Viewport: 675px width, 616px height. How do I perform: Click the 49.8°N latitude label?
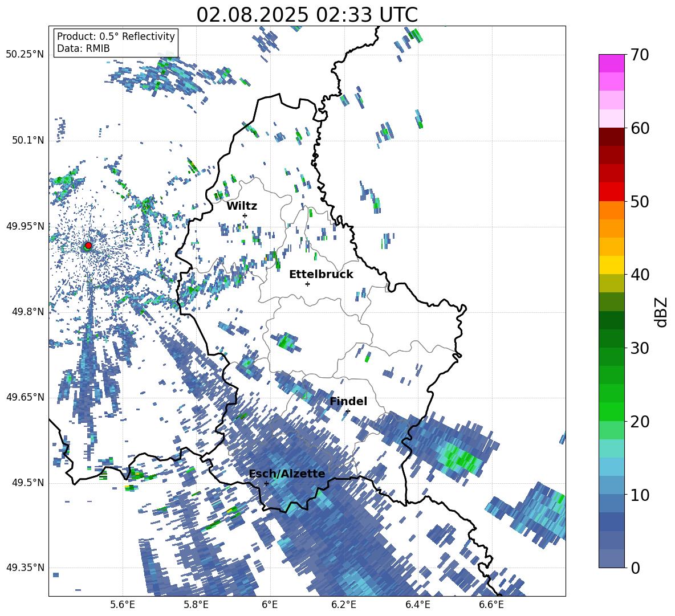point(27,312)
